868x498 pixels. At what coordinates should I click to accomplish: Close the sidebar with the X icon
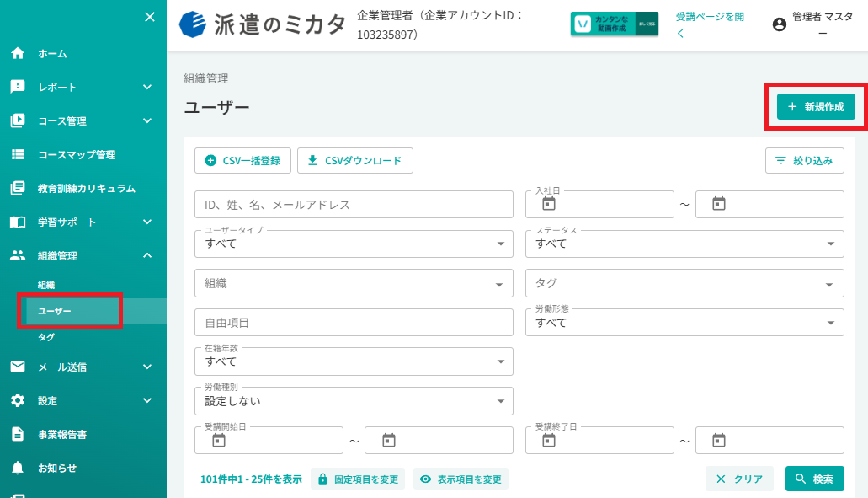pyautogui.click(x=150, y=17)
